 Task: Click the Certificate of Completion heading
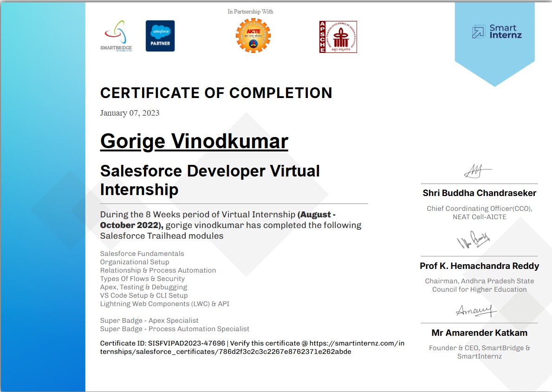216,93
